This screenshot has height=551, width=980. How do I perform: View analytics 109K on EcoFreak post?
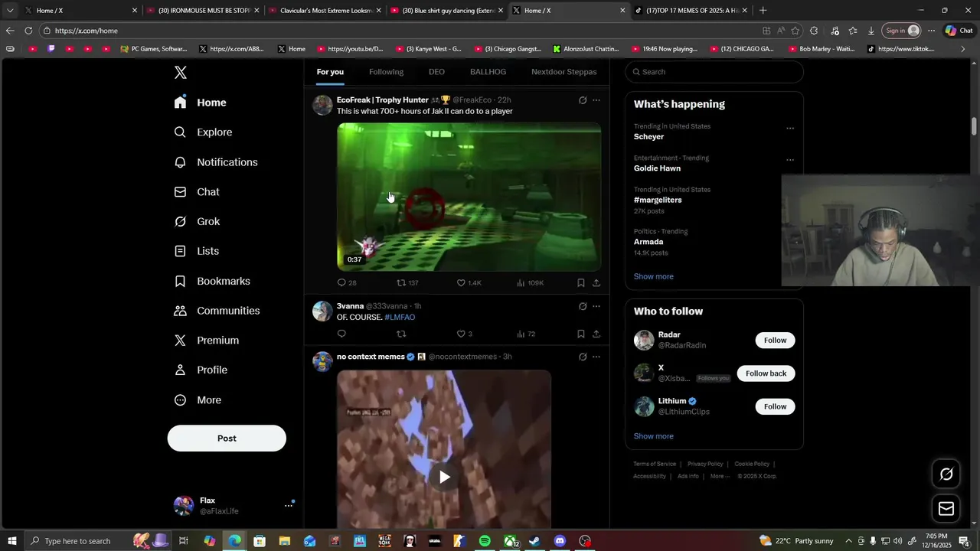pos(530,283)
